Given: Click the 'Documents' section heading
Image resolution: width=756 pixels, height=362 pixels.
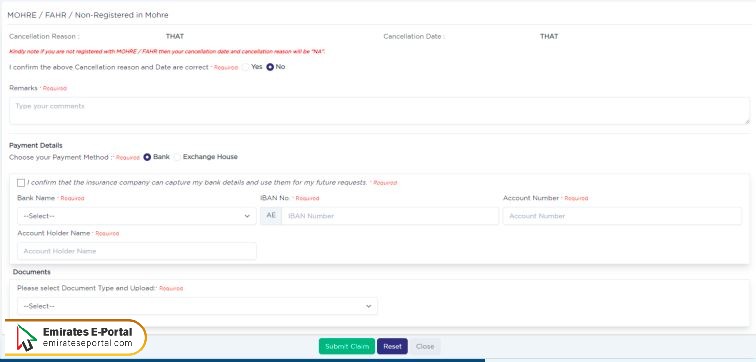Looking at the screenshot, I should pyautogui.click(x=32, y=272).
